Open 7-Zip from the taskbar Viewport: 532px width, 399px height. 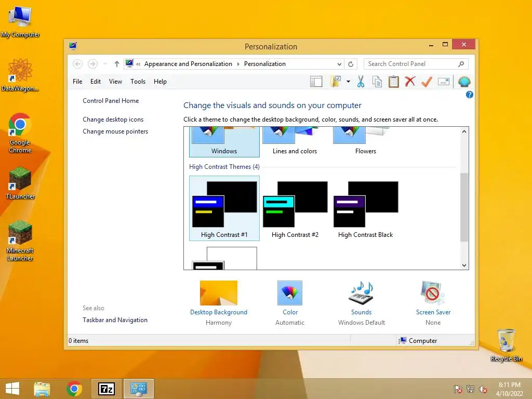[107, 389]
